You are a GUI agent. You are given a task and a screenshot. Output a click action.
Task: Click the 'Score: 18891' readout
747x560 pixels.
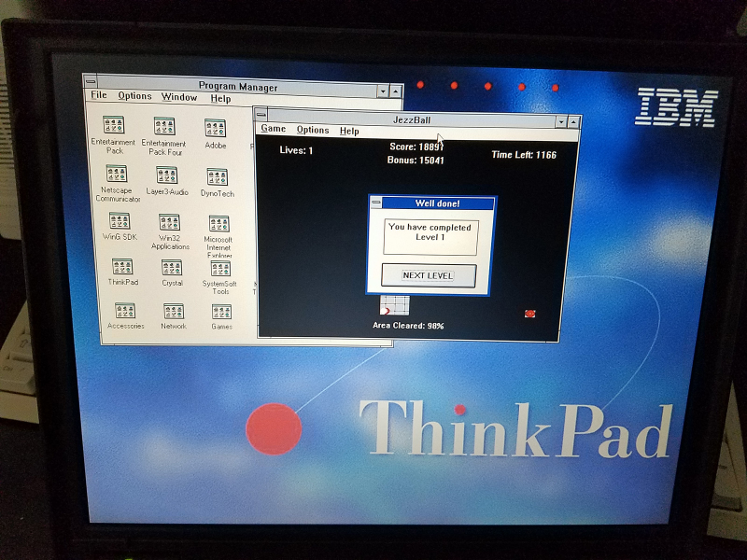[x=416, y=147]
